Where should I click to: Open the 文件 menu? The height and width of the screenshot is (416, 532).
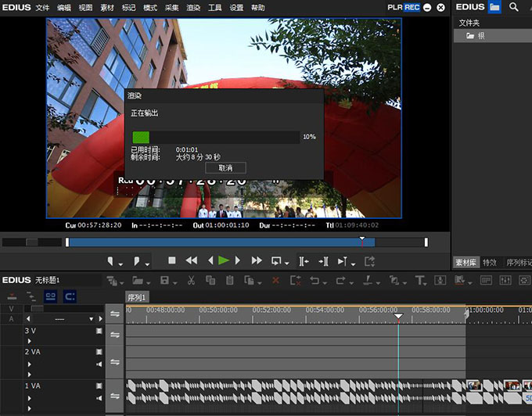[x=42, y=8]
